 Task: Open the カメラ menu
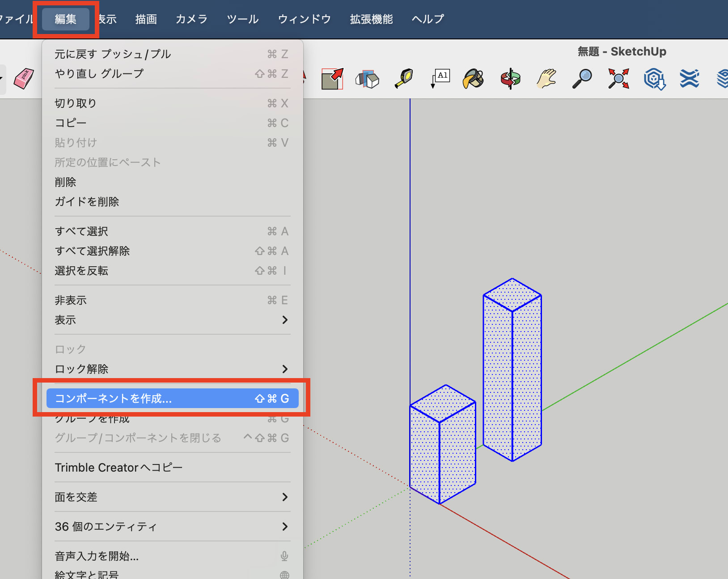191,19
